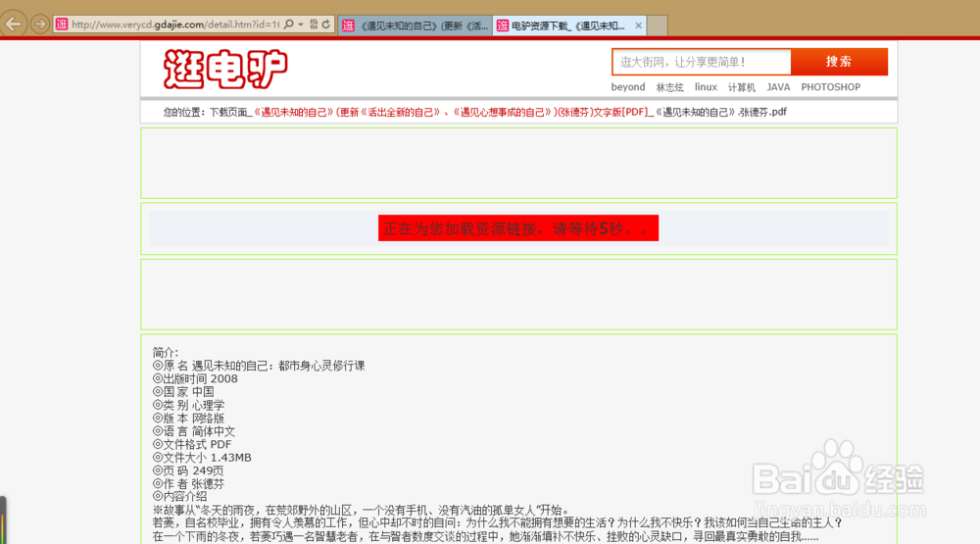
Task: Open the address bar autocomplete dropdown arrow
Action: click(x=301, y=25)
